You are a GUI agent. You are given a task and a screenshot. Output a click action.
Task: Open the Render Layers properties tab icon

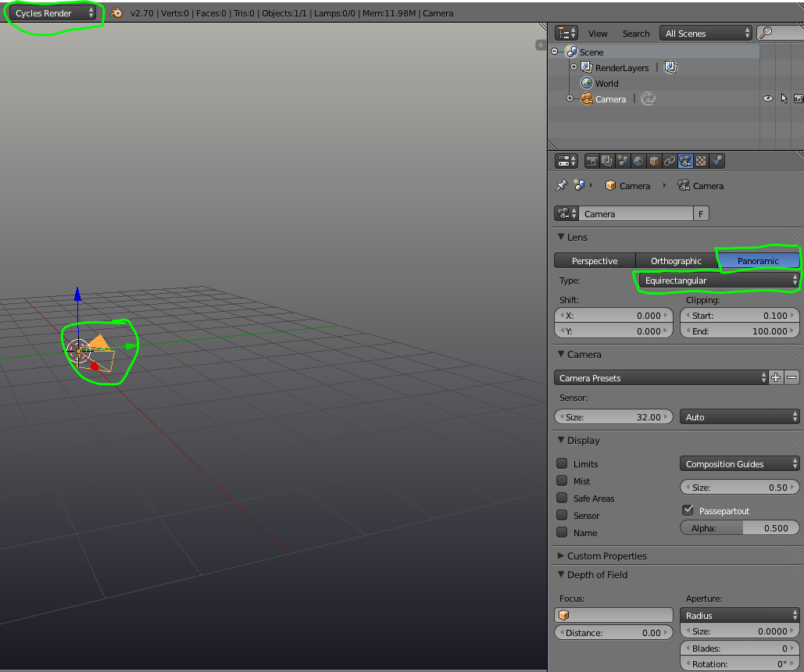click(x=607, y=161)
